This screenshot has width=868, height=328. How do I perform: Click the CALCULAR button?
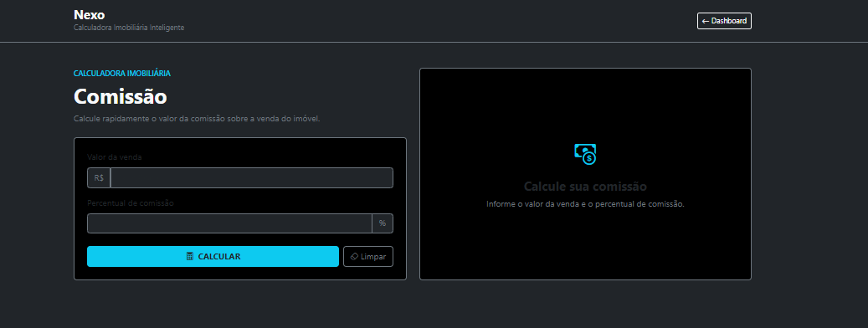213,257
